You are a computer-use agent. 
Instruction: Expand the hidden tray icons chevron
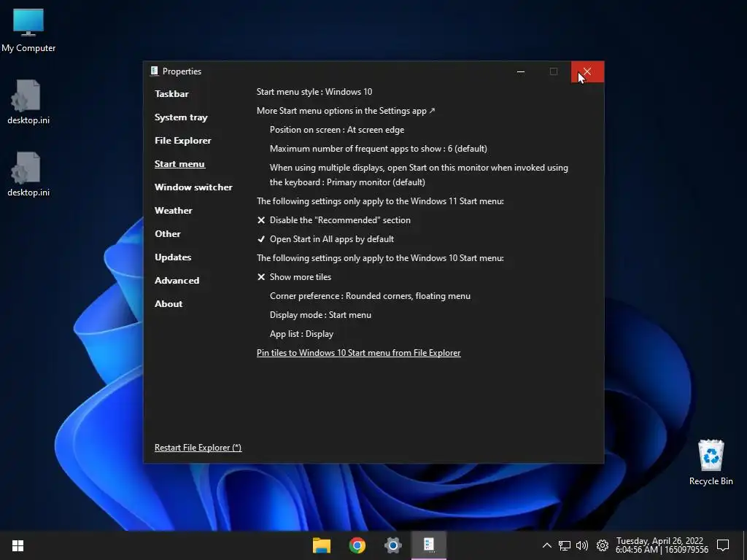click(x=547, y=545)
